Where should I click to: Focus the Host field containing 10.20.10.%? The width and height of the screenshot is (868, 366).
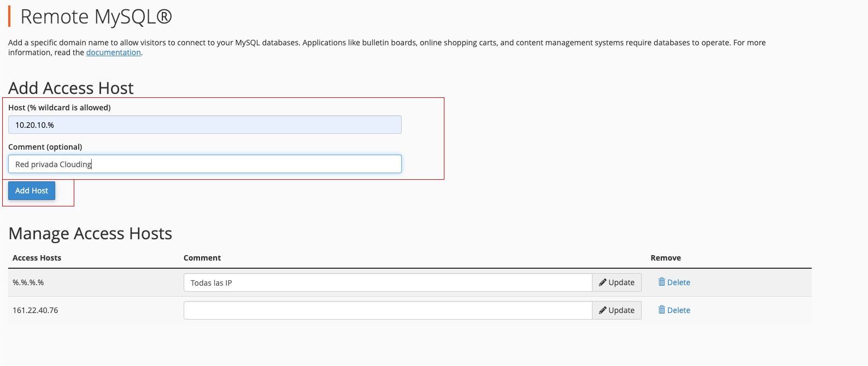pos(205,125)
